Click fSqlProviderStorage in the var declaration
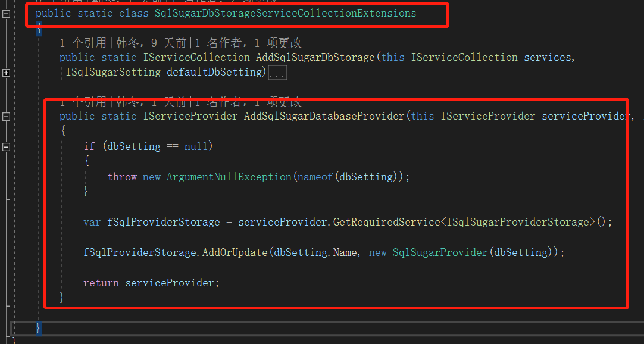 (x=164, y=222)
